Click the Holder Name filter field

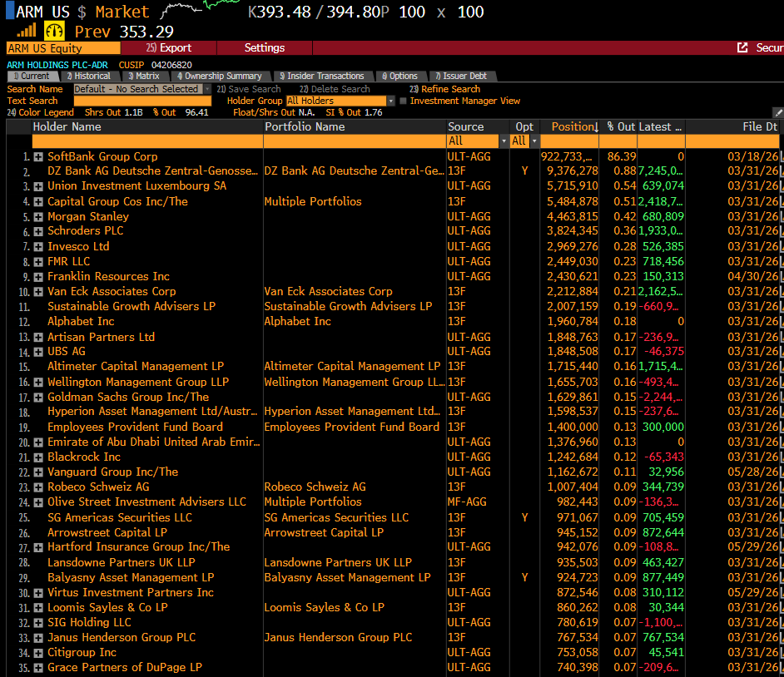coord(147,141)
